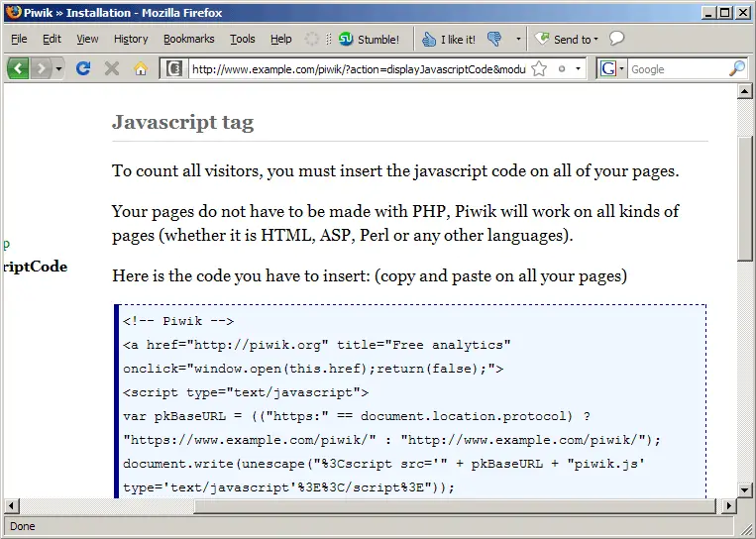Click the horizontal scrollbar right arrow

pyautogui.click(x=729, y=505)
